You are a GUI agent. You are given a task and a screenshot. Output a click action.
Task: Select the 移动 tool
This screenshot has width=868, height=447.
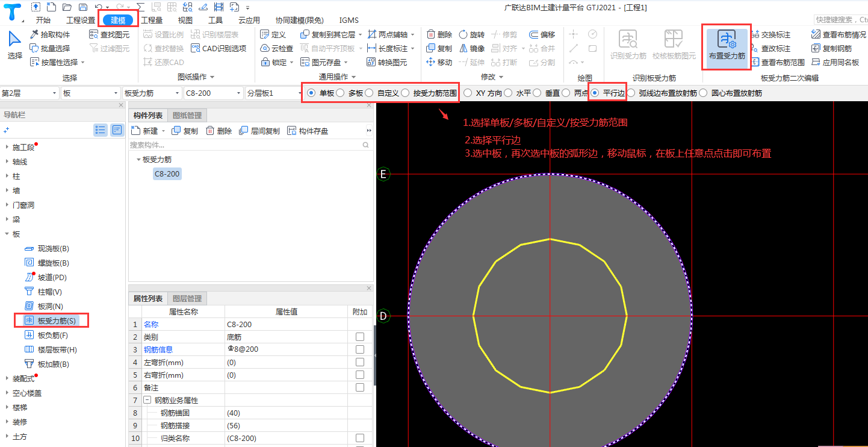click(x=439, y=62)
